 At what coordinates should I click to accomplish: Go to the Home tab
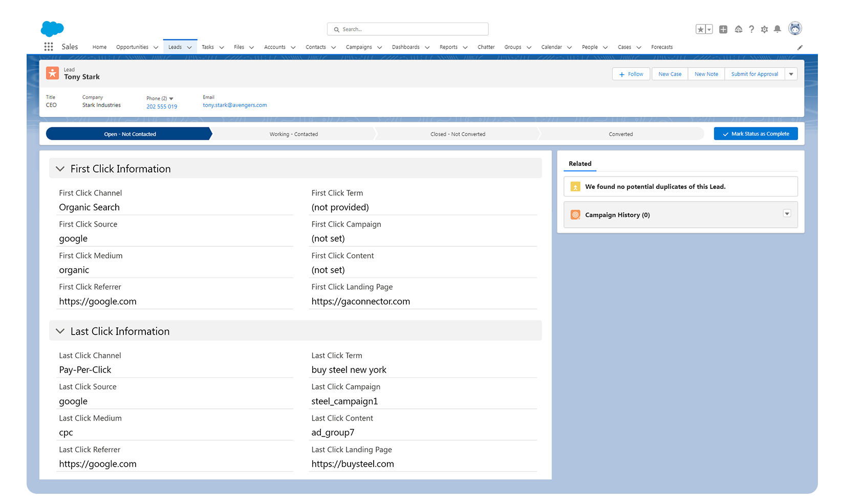99,47
